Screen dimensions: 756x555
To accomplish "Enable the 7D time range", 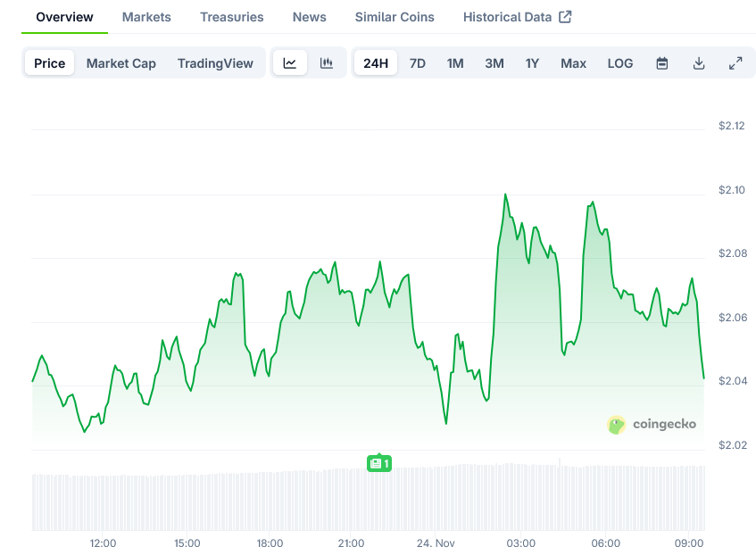I will click(x=417, y=63).
